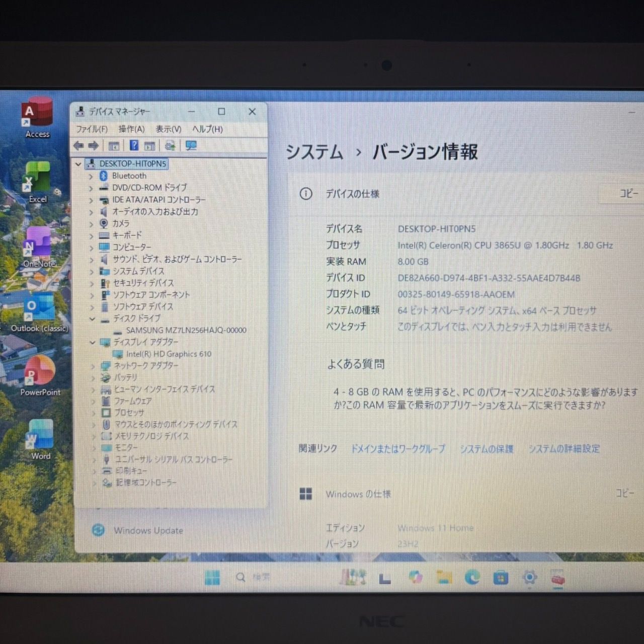Click the blue Help icon in toolbar
Screen dimensions: 644x644
134,146
